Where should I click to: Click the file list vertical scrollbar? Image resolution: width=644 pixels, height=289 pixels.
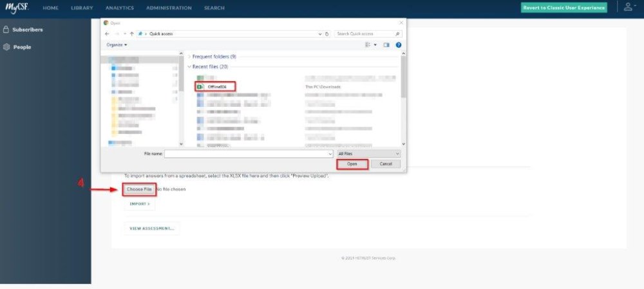click(403, 77)
